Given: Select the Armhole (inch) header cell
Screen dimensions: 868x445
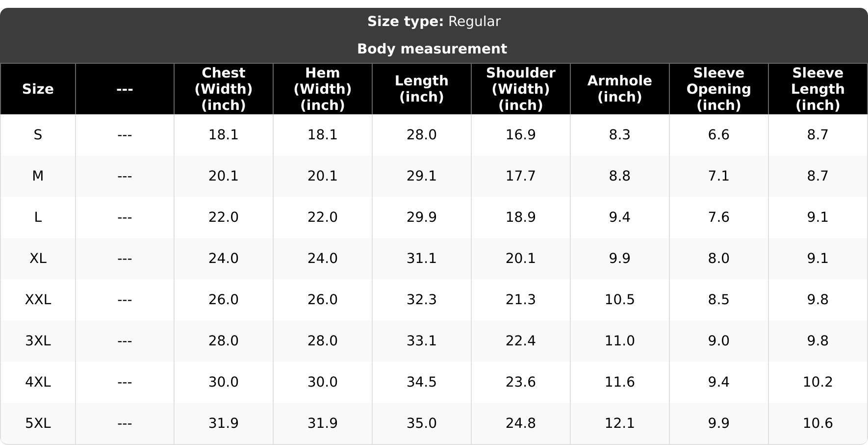Looking at the screenshot, I should click(x=620, y=89).
